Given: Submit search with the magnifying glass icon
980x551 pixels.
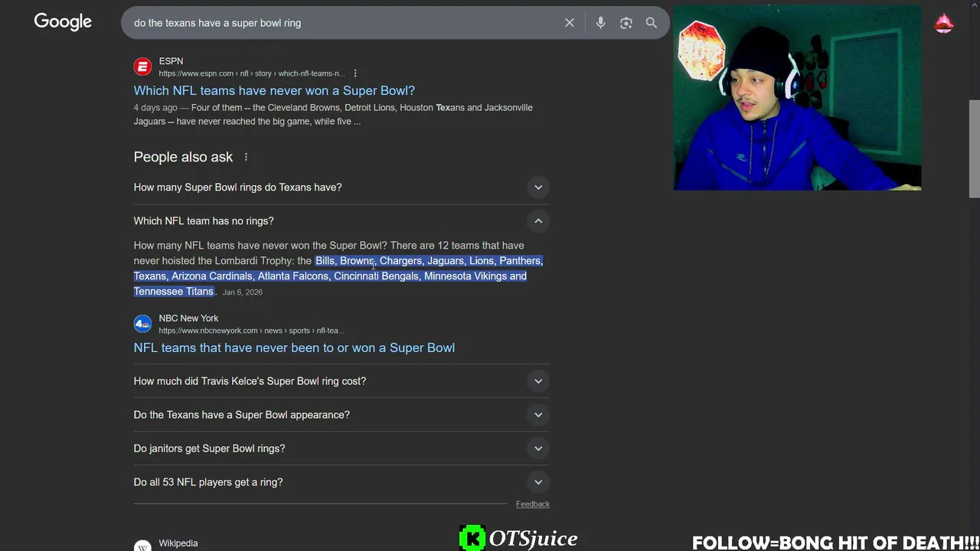Looking at the screenshot, I should point(652,23).
